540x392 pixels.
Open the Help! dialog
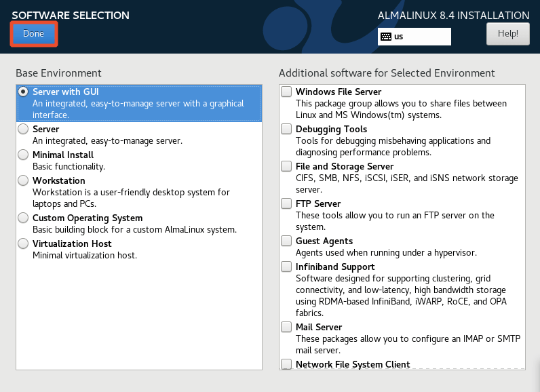click(507, 33)
